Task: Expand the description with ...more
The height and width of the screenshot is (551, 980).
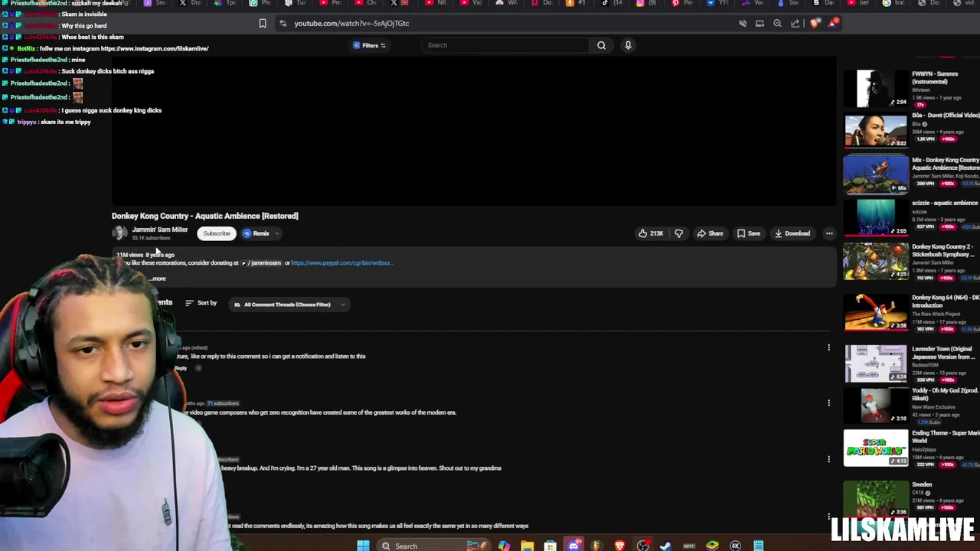Action: tap(157, 279)
